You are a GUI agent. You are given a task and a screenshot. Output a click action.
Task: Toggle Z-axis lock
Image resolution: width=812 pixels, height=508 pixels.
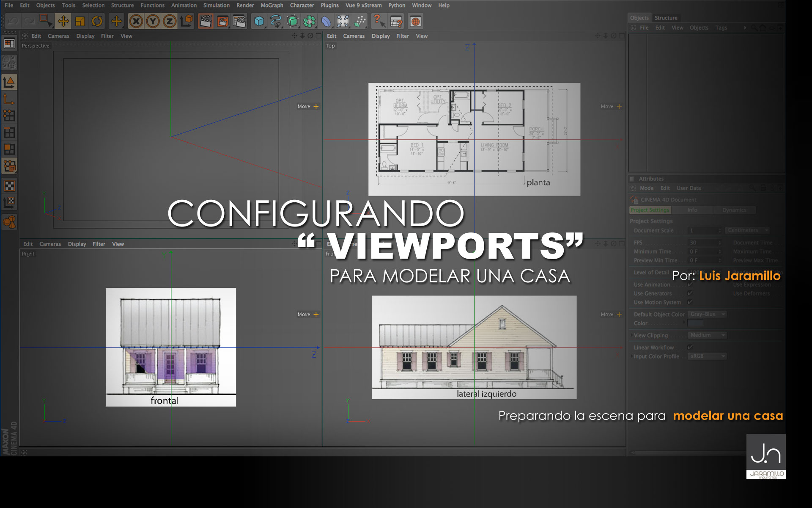pyautogui.click(x=169, y=21)
